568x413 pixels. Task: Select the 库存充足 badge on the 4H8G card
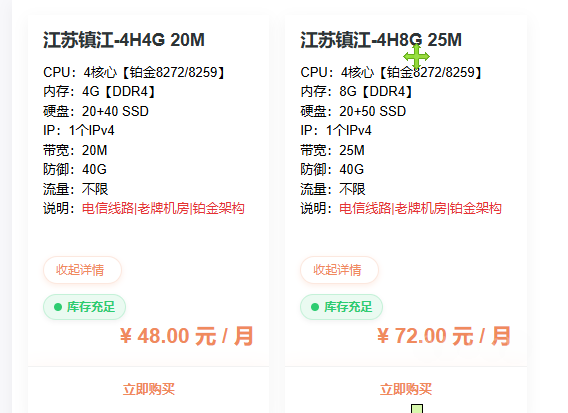(342, 307)
